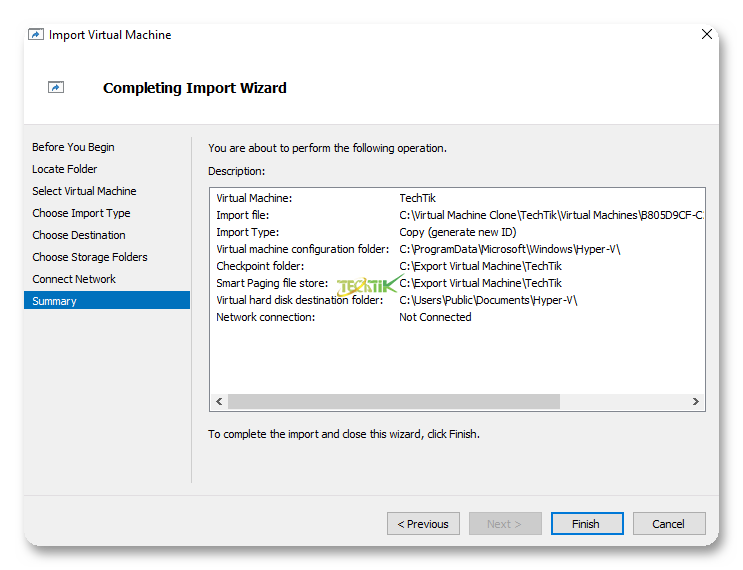Open the Locate Folder step
This screenshot has width=743, height=570.
(65, 169)
